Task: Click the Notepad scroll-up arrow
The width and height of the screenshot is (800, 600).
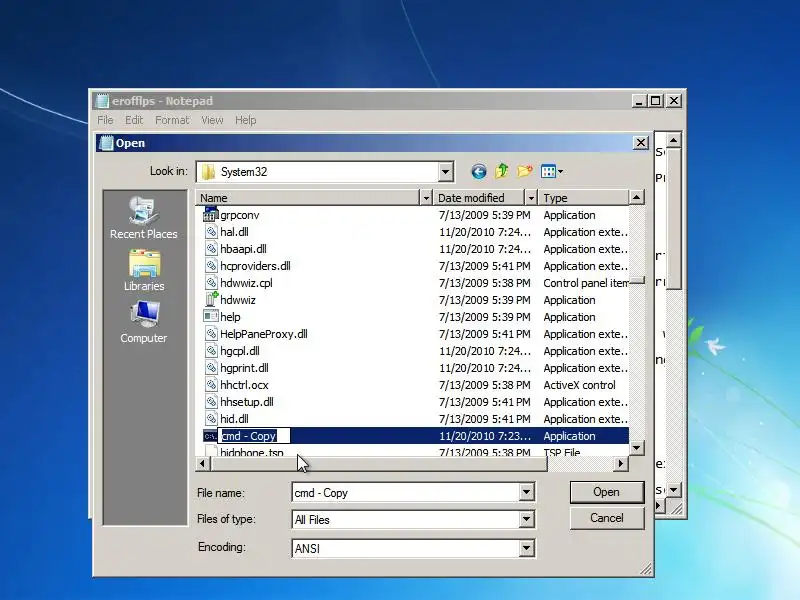Action: point(674,140)
